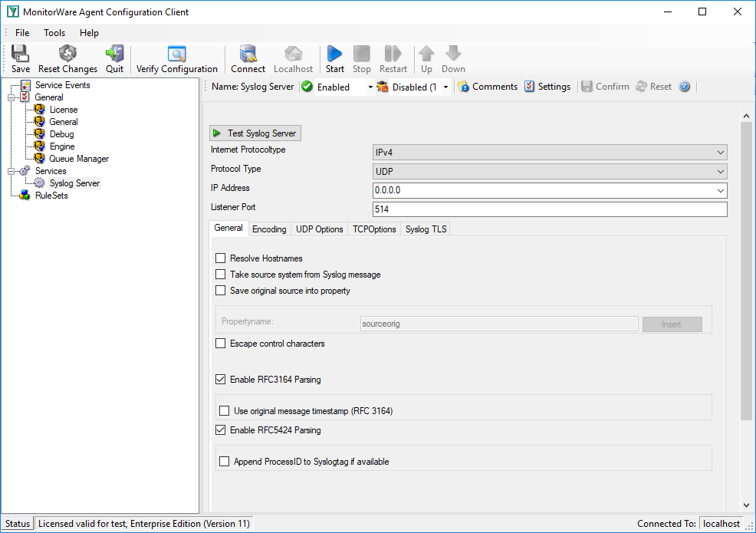Image resolution: width=756 pixels, height=533 pixels.
Task: Switch to the UDP Options tab
Action: pos(319,229)
